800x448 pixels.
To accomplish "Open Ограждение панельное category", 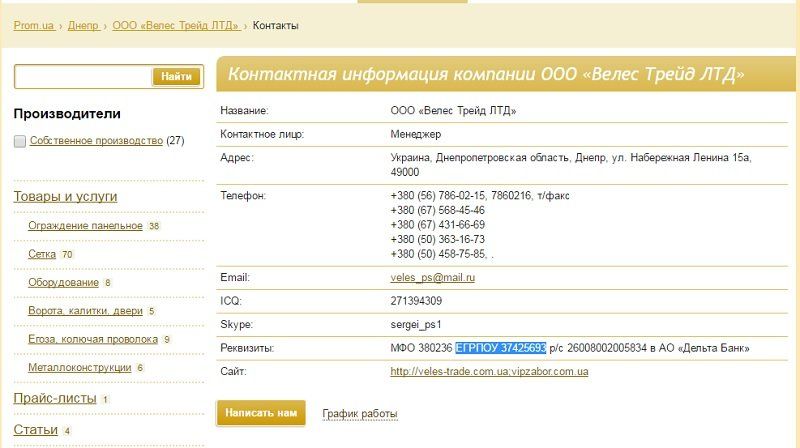I will [x=85, y=226].
